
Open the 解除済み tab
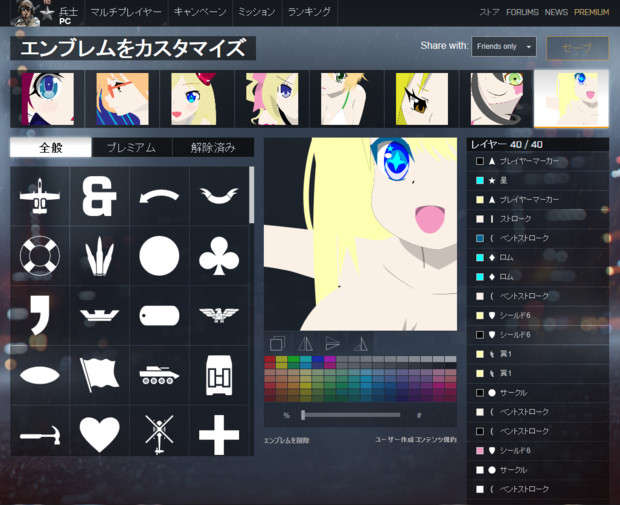(x=212, y=148)
